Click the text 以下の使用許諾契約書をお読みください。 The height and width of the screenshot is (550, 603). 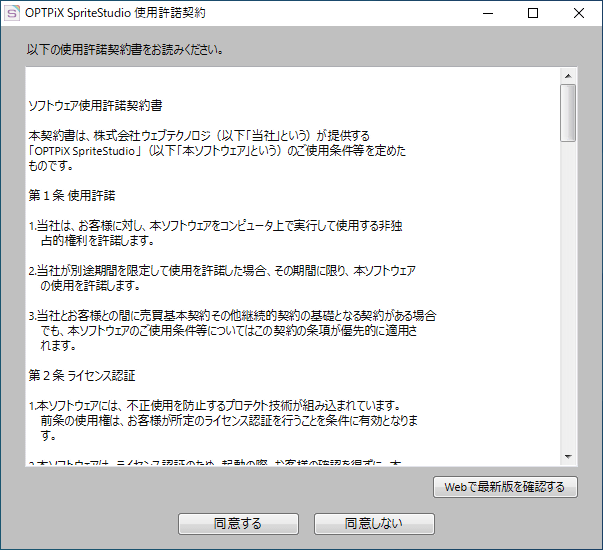(125, 50)
